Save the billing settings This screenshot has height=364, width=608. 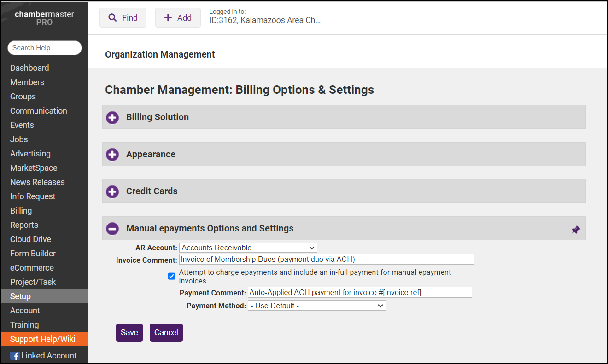(129, 332)
